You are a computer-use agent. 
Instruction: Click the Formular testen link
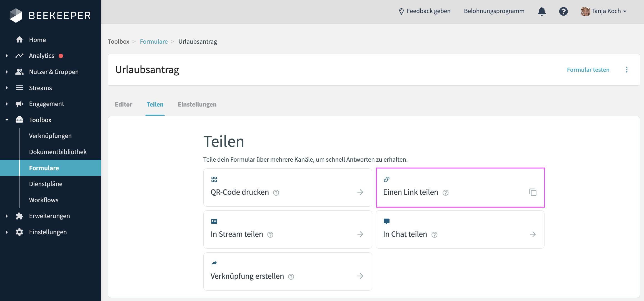pos(588,70)
